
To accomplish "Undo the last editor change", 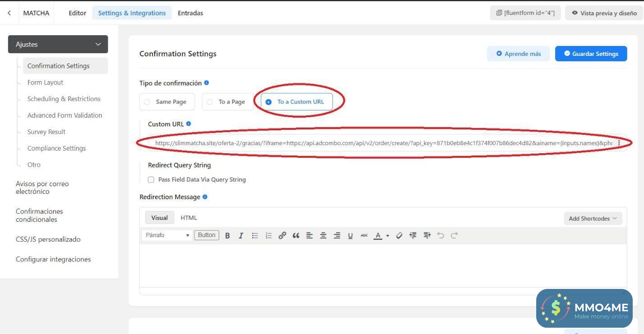I will coord(441,235).
